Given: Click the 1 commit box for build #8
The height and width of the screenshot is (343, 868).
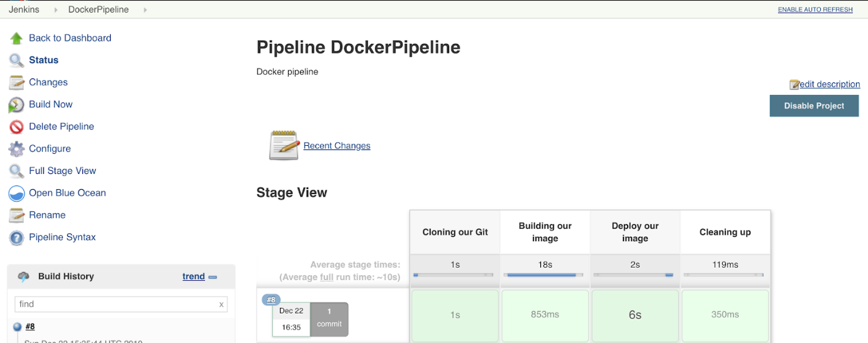Looking at the screenshot, I should 329,318.
